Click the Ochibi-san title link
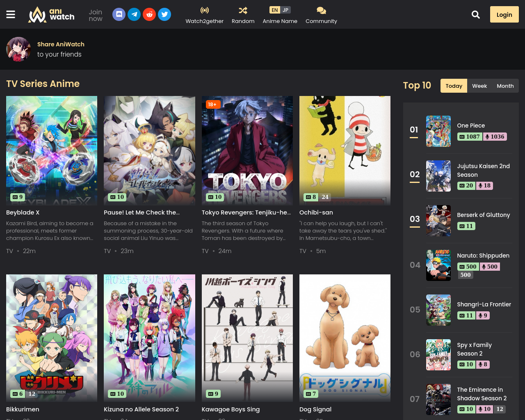525x420 pixels. 316,212
